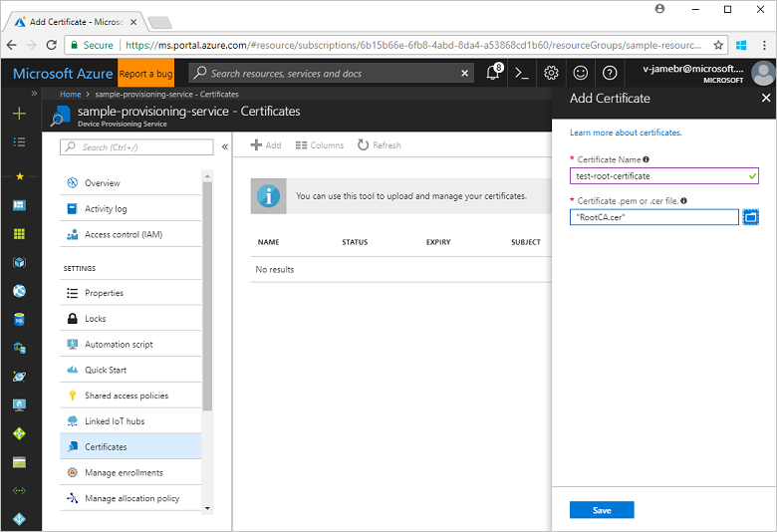Image resolution: width=777 pixels, height=532 pixels.
Task: Select Manage enrollments in settings menu
Action: (x=124, y=473)
